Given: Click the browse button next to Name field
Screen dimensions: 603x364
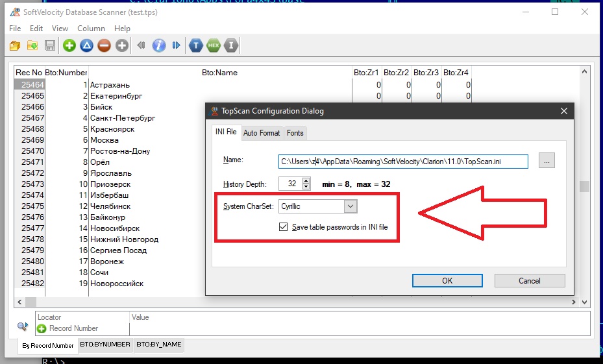Looking at the screenshot, I should [547, 161].
